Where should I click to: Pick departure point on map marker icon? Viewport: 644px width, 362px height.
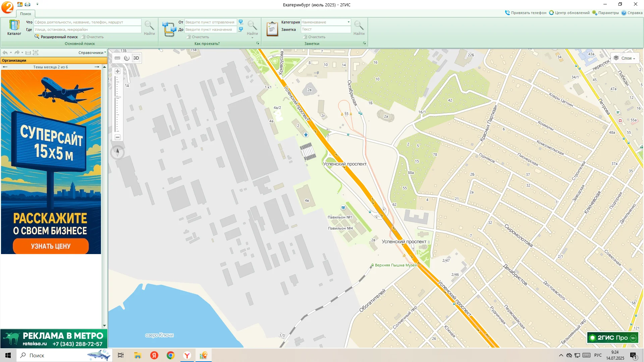[x=241, y=22]
